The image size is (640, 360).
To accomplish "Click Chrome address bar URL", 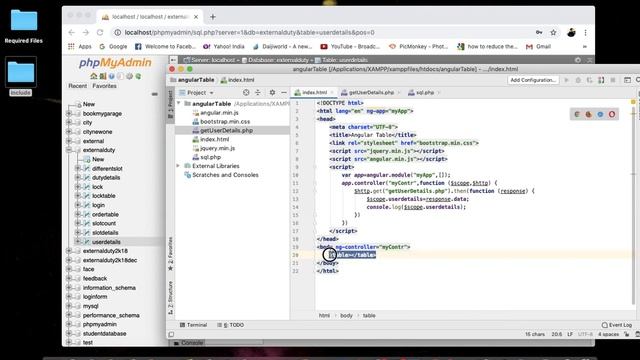I will click(249, 32).
